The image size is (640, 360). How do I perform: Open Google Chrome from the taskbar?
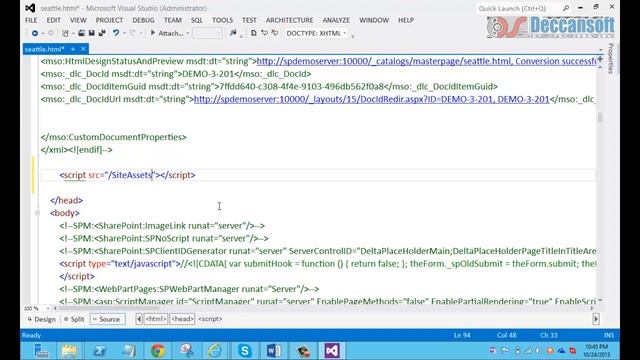(x=158, y=351)
